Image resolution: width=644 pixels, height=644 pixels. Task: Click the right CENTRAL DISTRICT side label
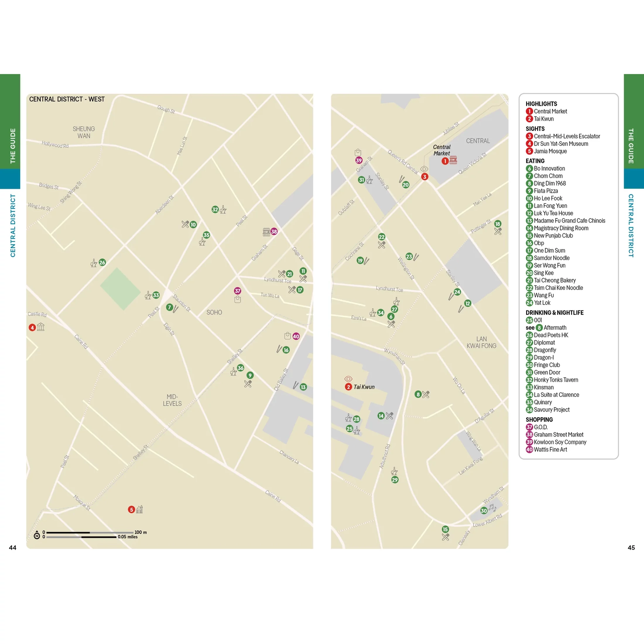coord(631,225)
